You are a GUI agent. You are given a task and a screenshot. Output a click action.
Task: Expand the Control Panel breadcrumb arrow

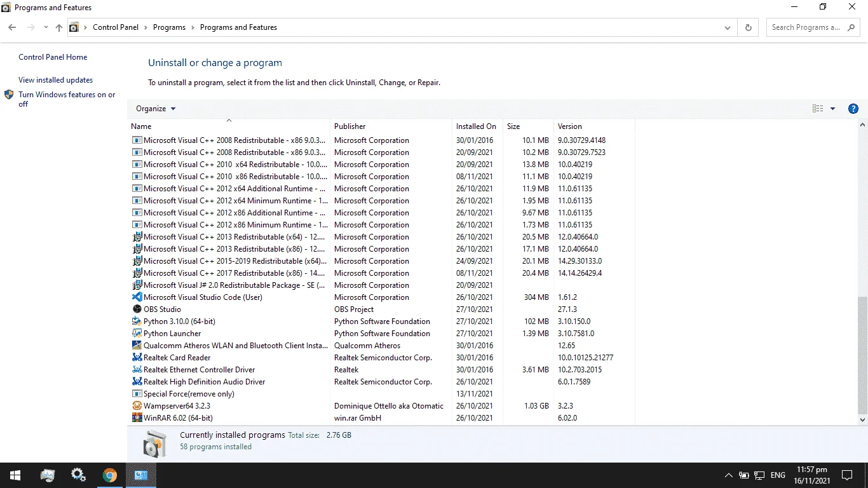pyautogui.click(x=146, y=27)
